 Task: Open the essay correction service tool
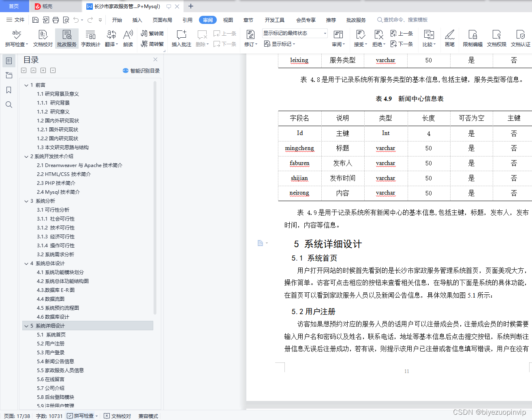click(67, 39)
